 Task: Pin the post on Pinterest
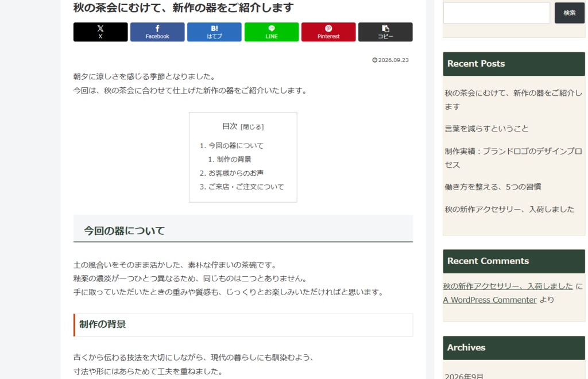pos(328,32)
